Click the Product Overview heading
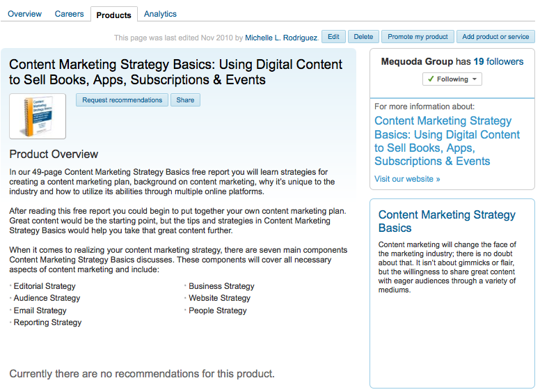 pos(54,154)
